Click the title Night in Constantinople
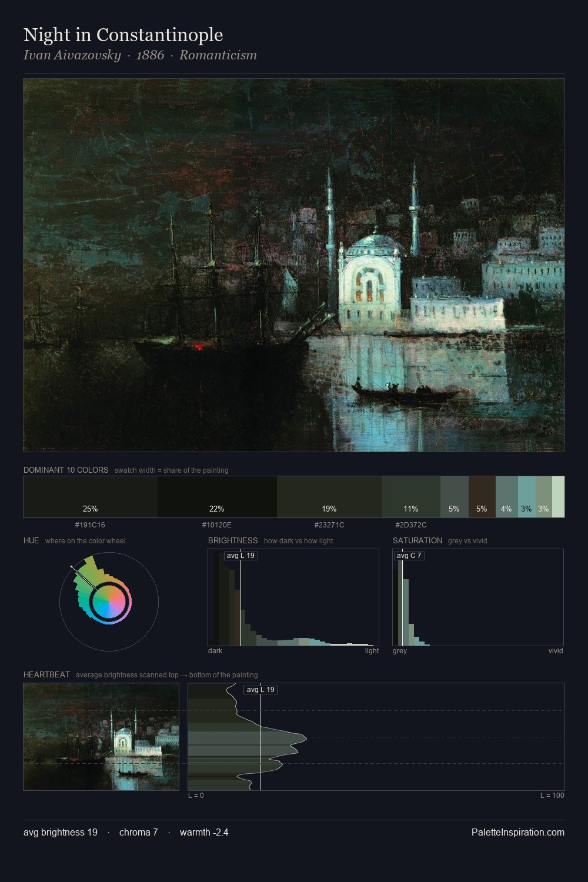588x882 pixels. click(x=123, y=35)
